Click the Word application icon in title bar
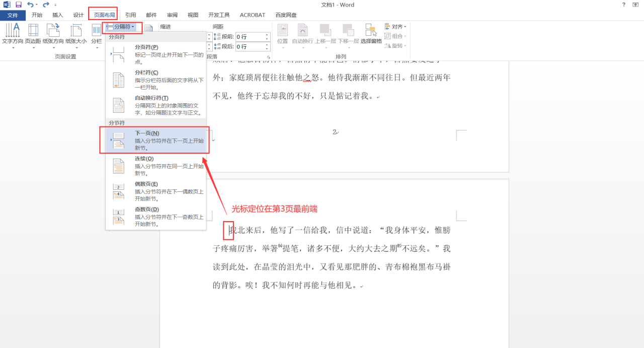The height and width of the screenshot is (348, 644). pyautogui.click(x=7, y=5)
